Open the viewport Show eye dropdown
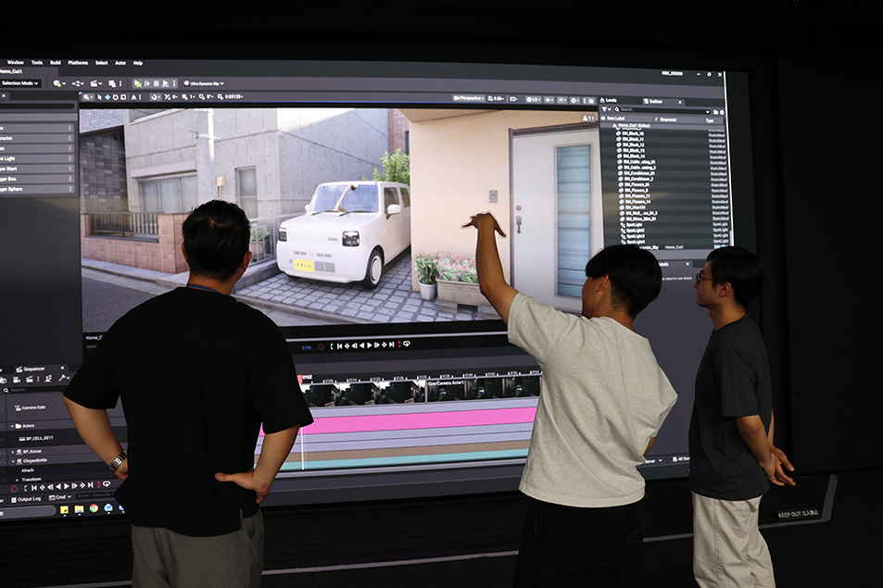883x588 pixels. (549, 100)
